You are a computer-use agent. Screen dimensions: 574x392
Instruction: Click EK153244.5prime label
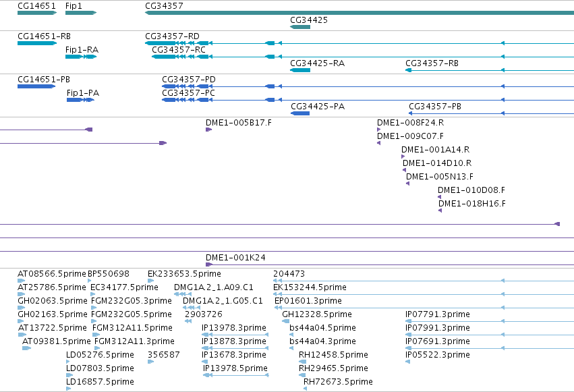(x=310, y=287)
